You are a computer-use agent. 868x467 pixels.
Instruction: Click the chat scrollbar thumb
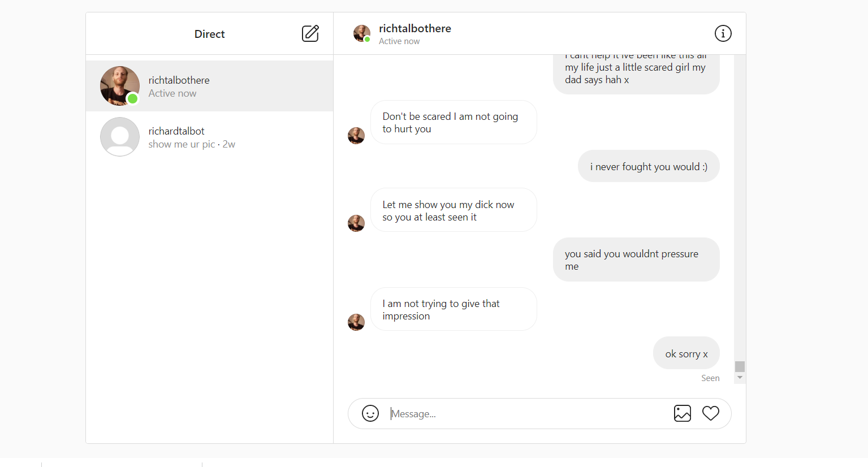pos(740,366)
